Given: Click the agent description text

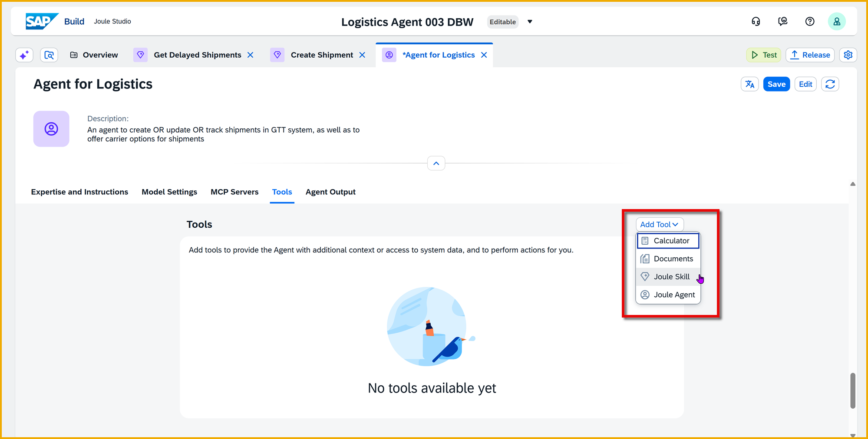Looking at the screenshot, I should [223, 134].
